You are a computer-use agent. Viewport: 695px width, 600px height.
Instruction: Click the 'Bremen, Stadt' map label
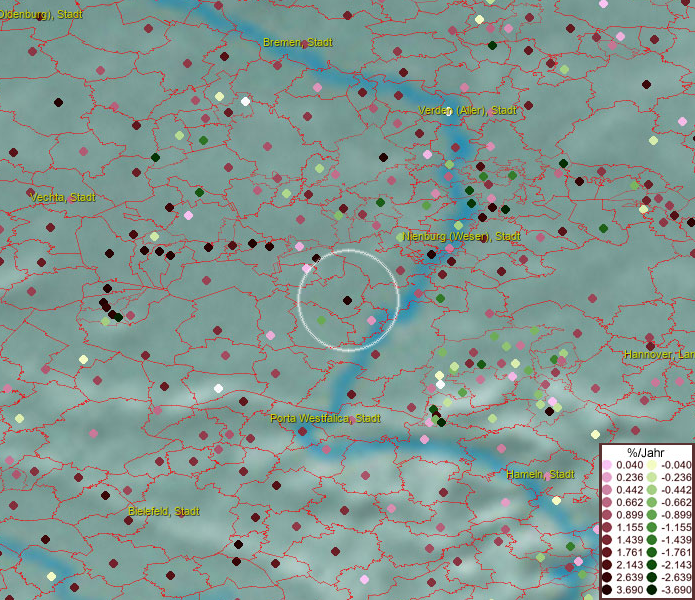coord(297,43)
